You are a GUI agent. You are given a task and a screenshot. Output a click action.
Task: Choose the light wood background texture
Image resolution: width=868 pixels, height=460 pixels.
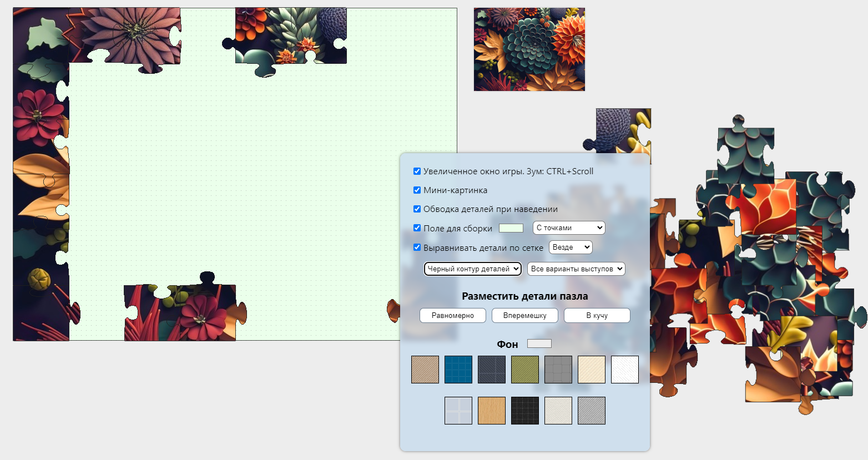[492, 411]
